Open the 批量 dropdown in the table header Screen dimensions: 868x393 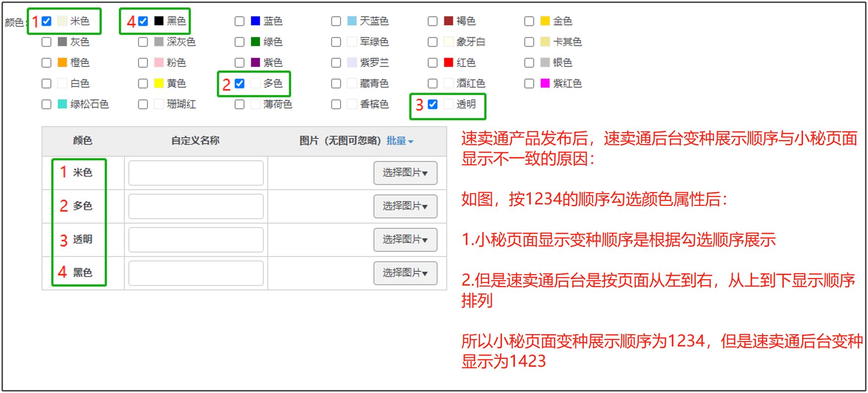(400, 141)
